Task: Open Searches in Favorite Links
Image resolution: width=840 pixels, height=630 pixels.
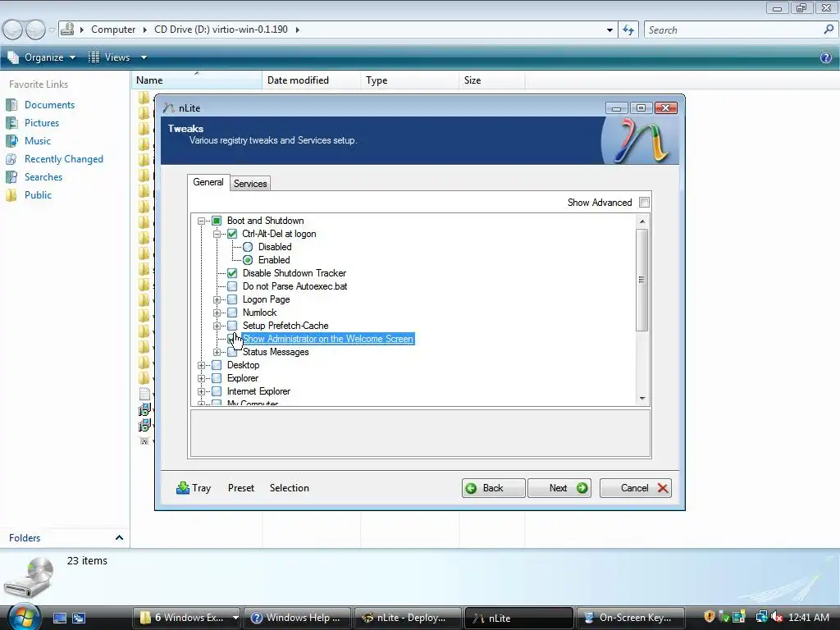Action: click(43, 177)
